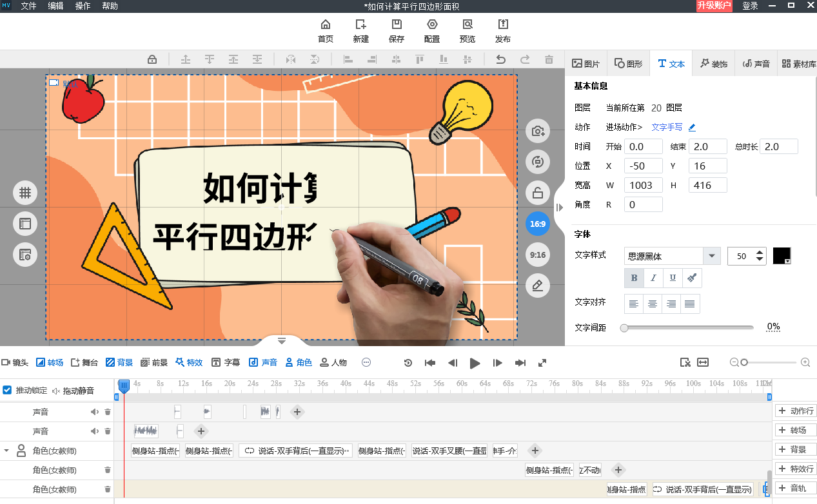Screen dimensions: 817x504
Task: Toggle underline text formatting
Action: pos(673,278)
